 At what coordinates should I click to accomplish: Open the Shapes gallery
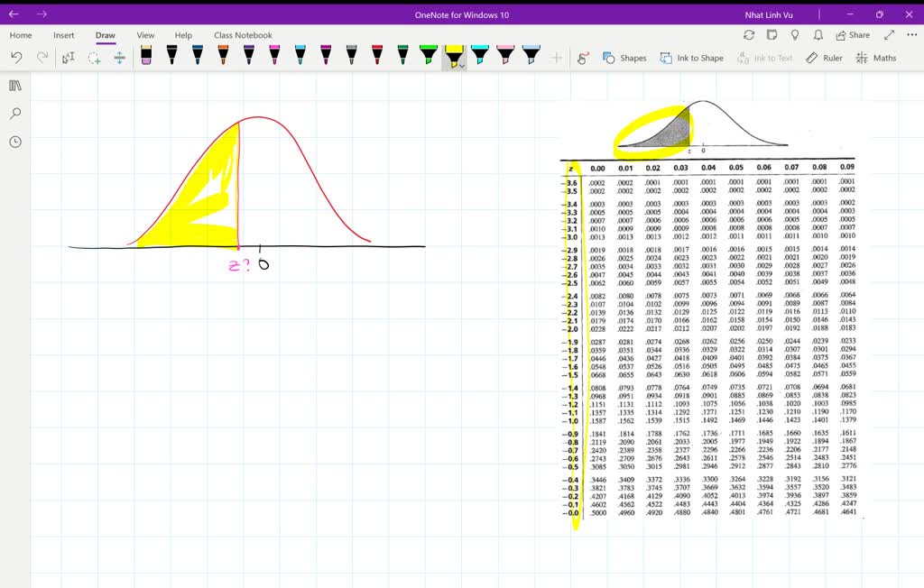tap(624, 58)
